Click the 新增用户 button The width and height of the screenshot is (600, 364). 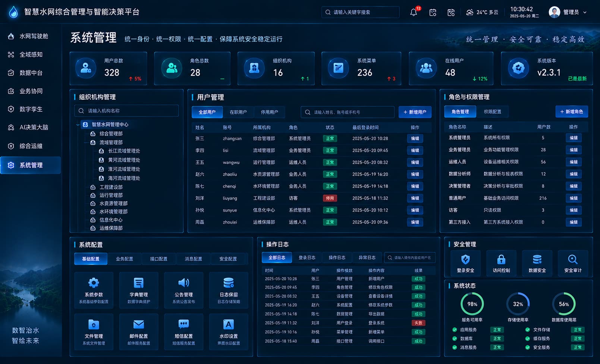click(415, 112)
